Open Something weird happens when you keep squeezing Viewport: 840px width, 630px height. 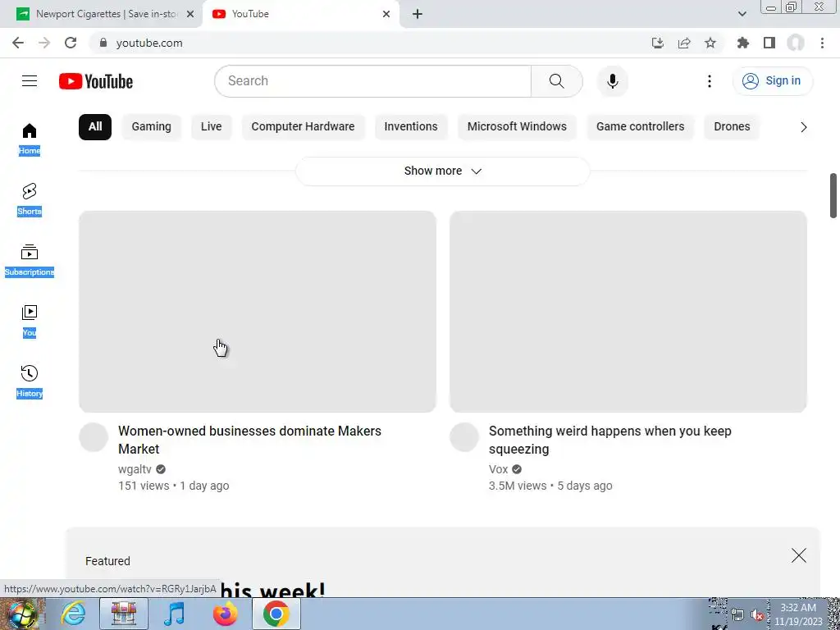609,440
